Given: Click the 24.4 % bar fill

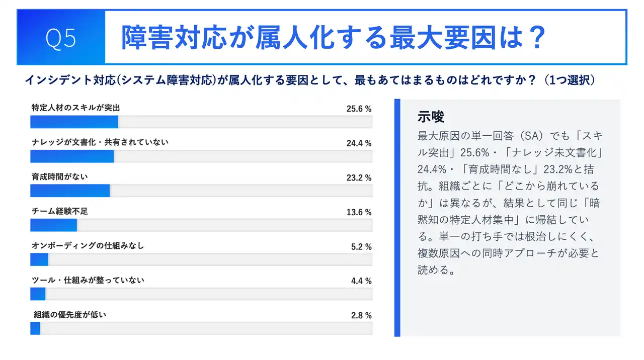Looking at the screenshot, I should coord(72,156).
